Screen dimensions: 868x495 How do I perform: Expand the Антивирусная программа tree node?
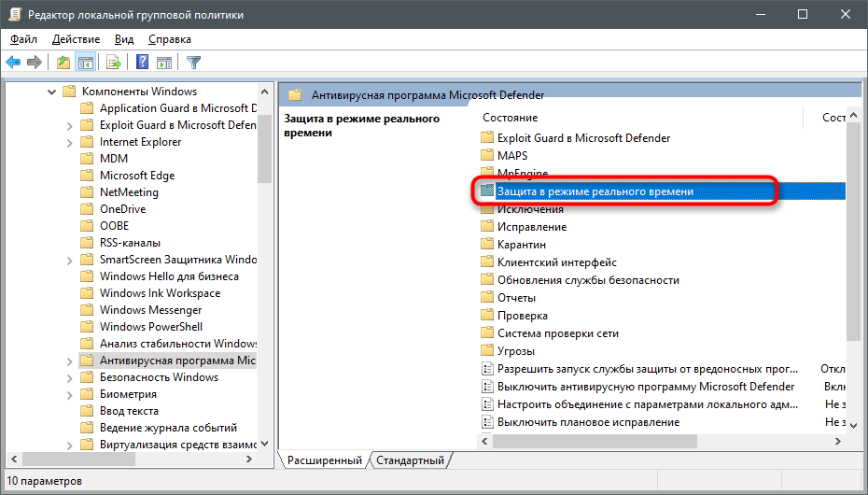(x=69, y=361)
